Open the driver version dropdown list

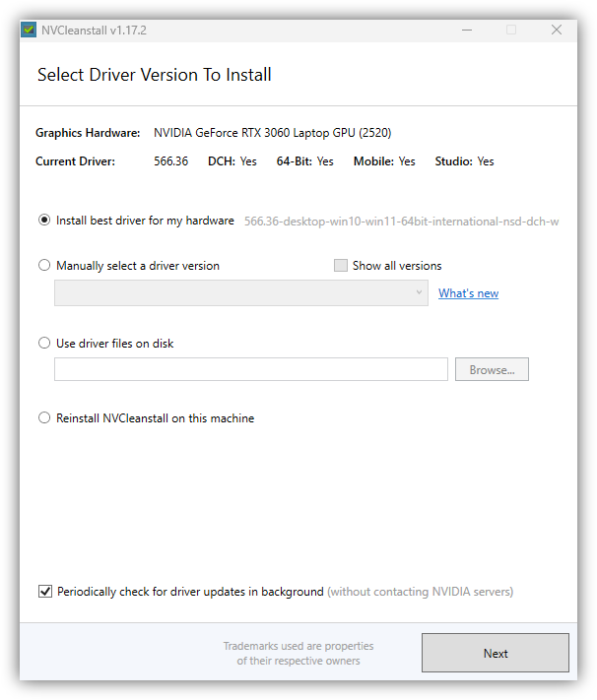point(241,292)
